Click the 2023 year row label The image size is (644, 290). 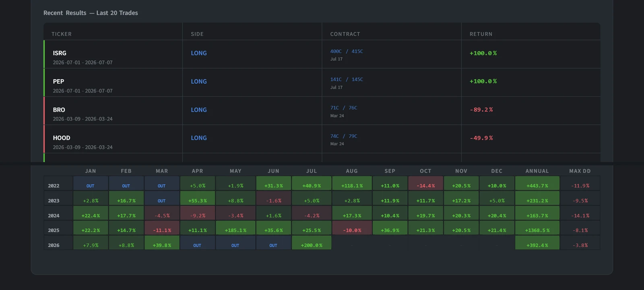tap(54, 201)
